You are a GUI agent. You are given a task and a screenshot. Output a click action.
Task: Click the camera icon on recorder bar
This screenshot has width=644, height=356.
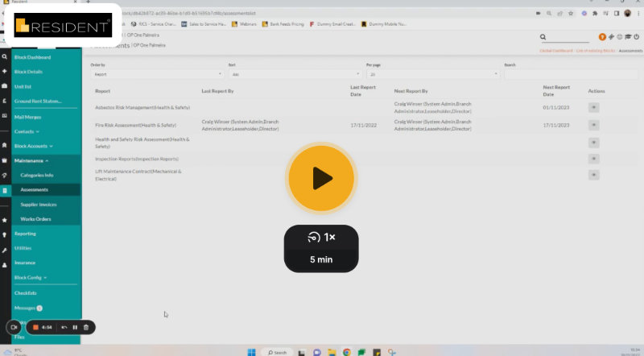click(14, 327)
